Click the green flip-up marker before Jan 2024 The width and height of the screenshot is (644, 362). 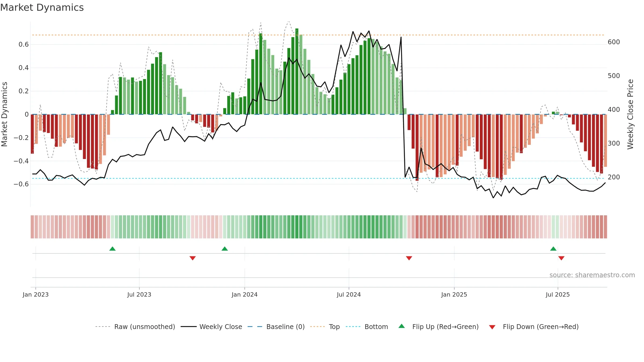225,249
